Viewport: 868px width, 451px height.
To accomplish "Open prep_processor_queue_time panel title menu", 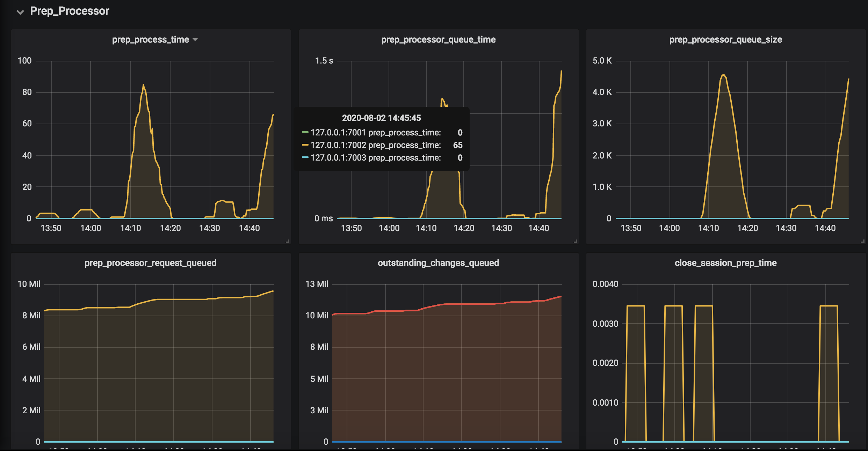I will [x=438, y=40].
